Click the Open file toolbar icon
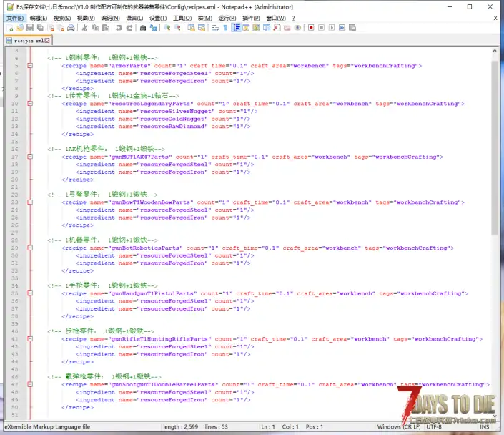This screenshot has width=504, height=435. (19, 28)
